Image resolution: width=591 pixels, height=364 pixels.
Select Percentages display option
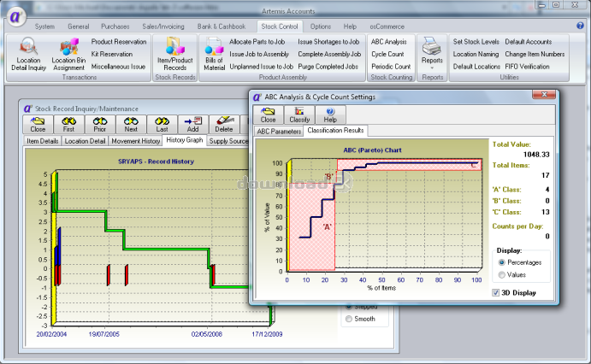(520, 262)
